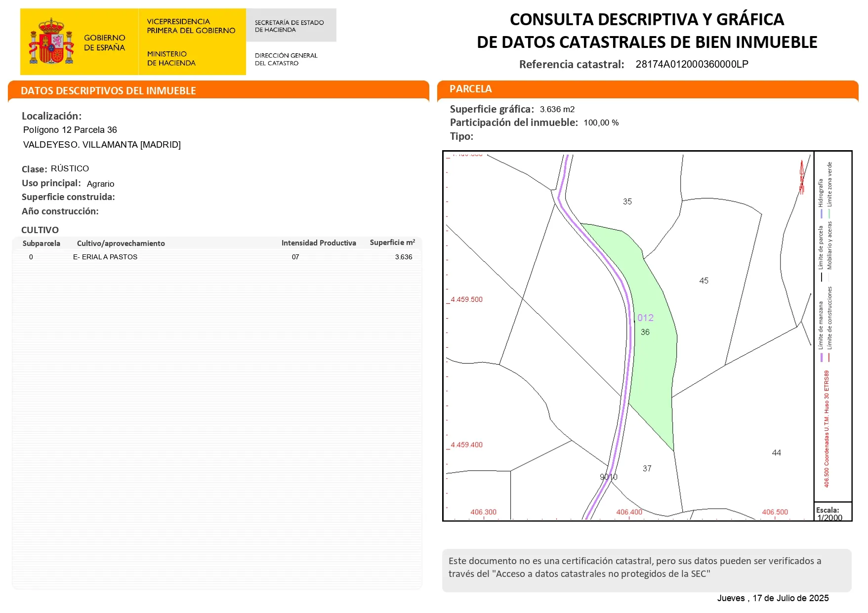Click the 'Superficie construida:' label

[x=68, y=197]
